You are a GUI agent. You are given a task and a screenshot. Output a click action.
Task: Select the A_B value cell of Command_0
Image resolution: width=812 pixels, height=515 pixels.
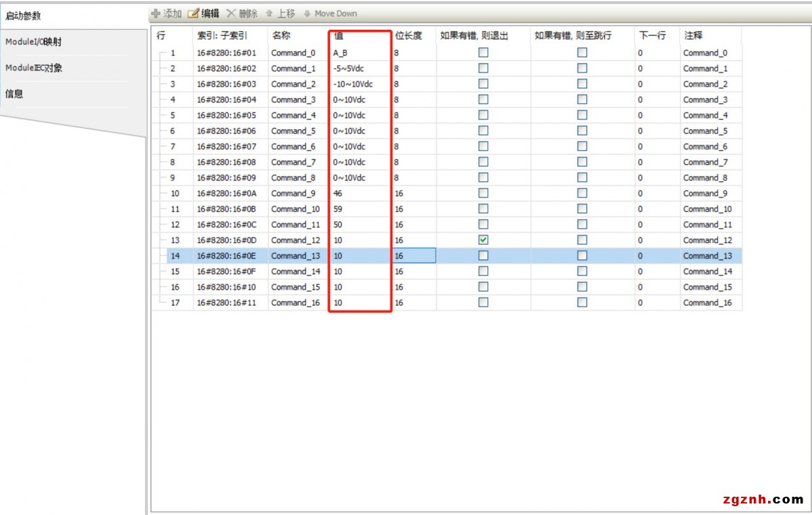[x=359, y=53]
